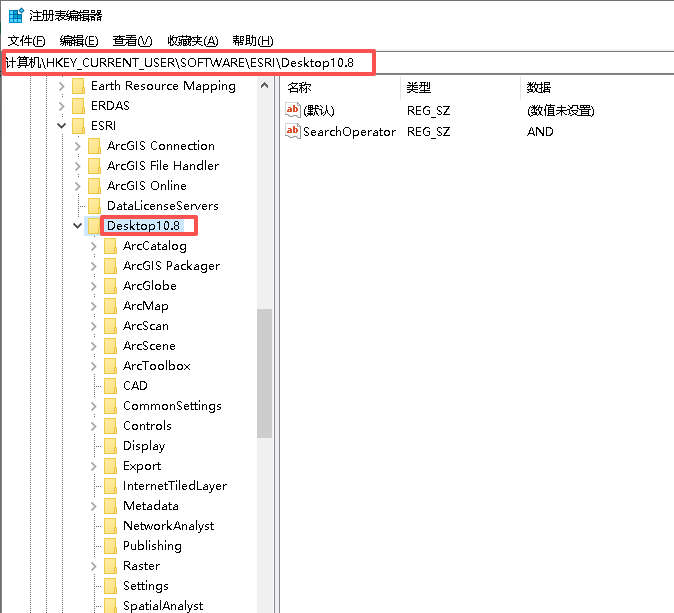Click the string value icon for SearchOperator

(293, 131)
